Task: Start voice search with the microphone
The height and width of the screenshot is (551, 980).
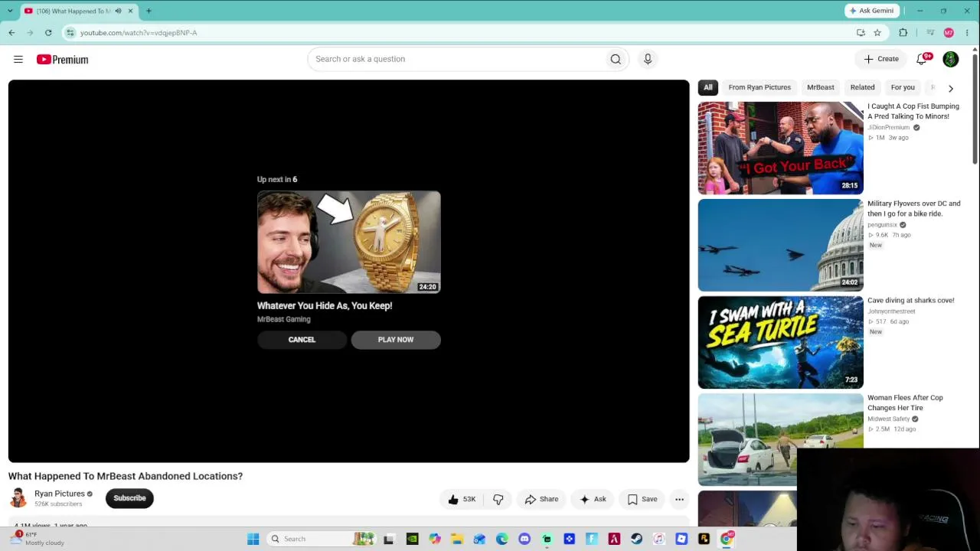Action: pos(648,59)
